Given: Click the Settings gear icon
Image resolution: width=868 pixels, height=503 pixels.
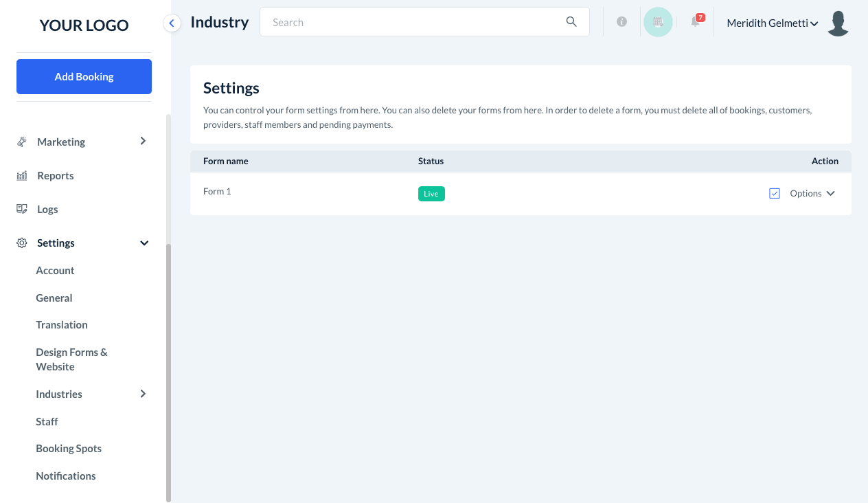Looking at the screenshot, I should click(x=22, y=243).
